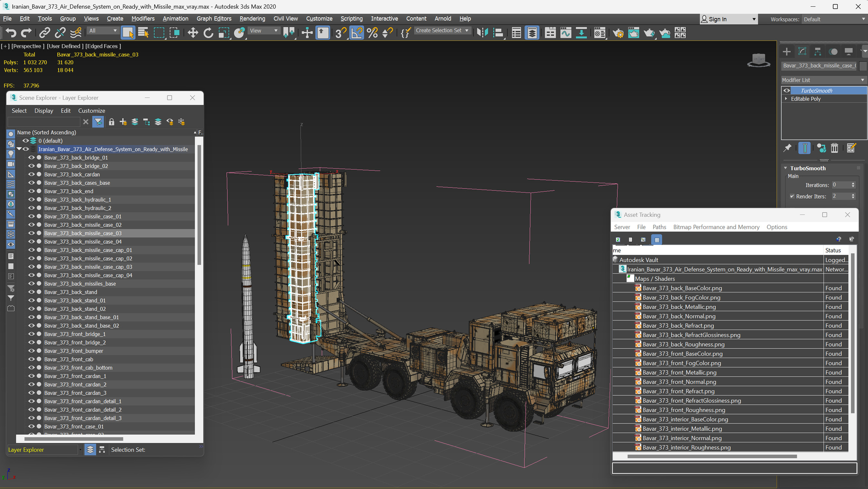Hide Bavar_373_back_cardan using its eye icon
The image size is (868, 489).
coord(31,174)
